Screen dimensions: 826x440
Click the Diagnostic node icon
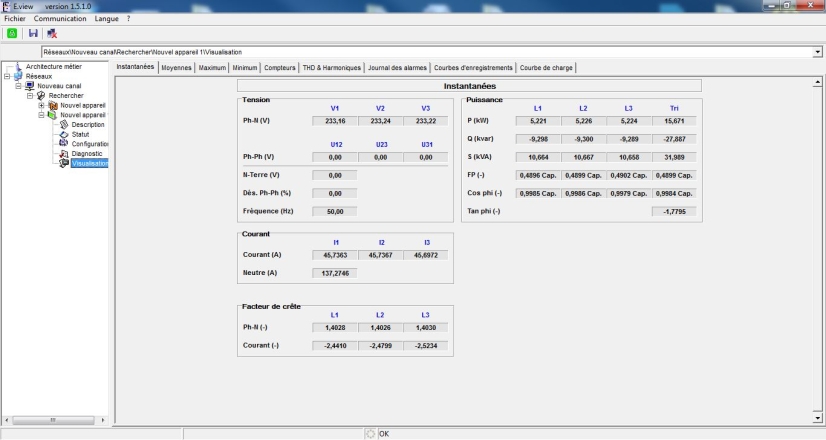coord(64,153)
